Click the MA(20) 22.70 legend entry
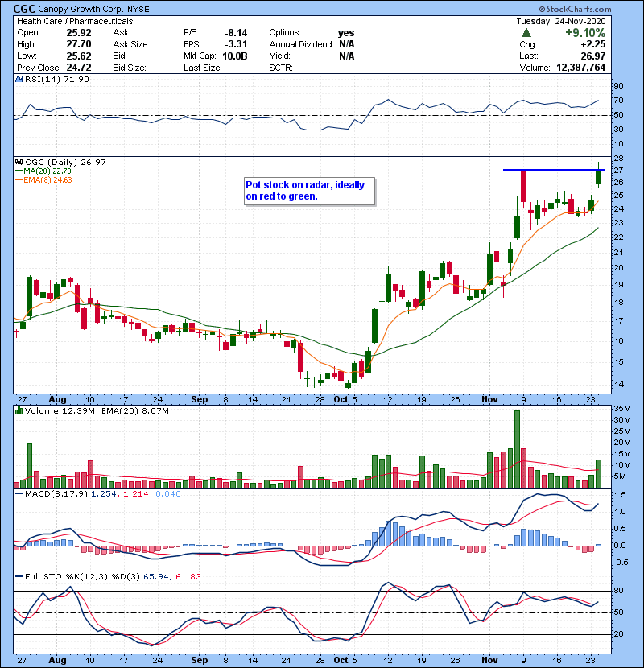Image resolution: width=644 pixels, height=668 pixels. pos(47,171)
